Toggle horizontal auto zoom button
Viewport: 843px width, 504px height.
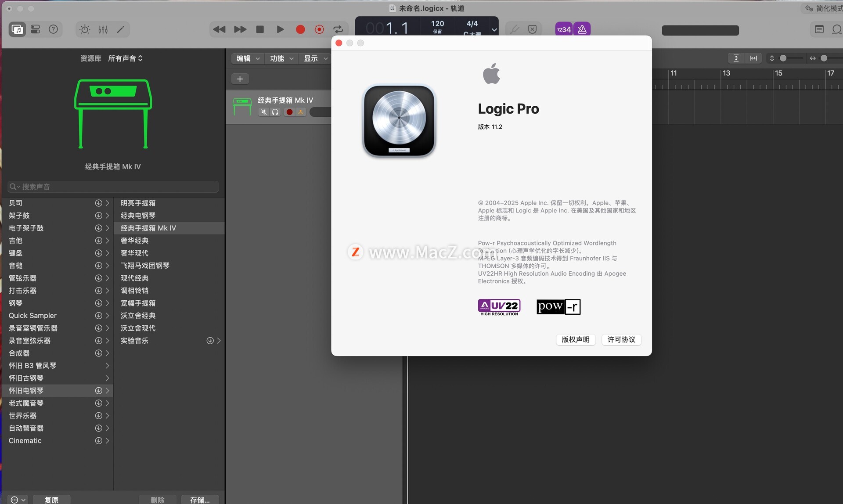753,58
